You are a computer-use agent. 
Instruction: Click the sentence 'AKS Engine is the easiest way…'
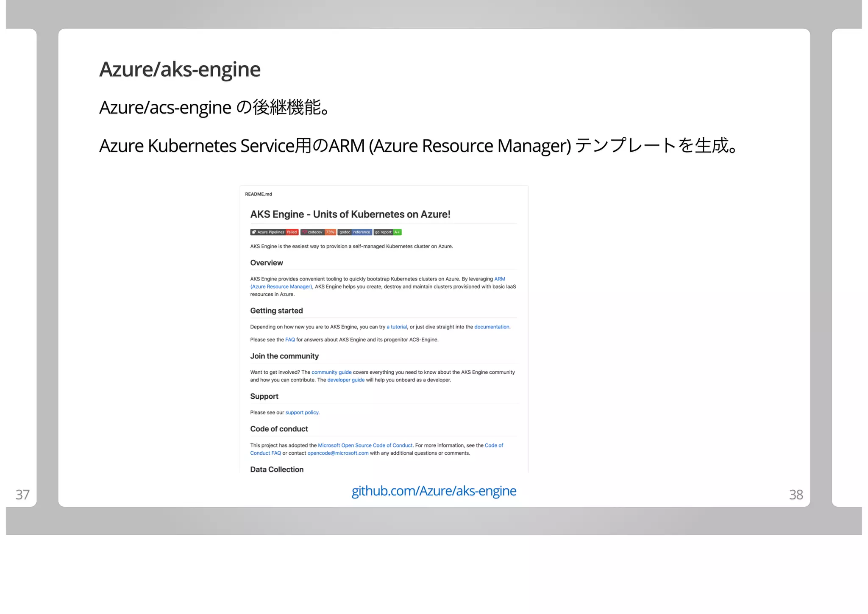click(x=351, y=246)
